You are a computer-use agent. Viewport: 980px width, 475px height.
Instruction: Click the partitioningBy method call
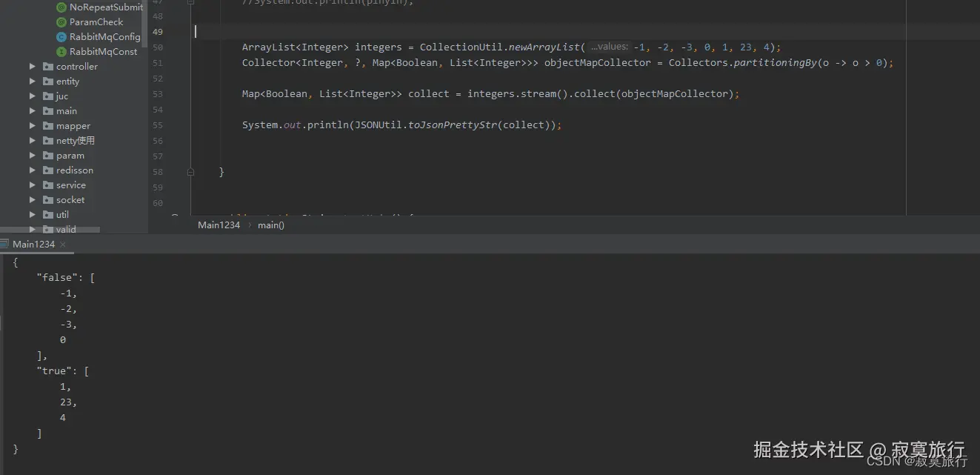775,63
